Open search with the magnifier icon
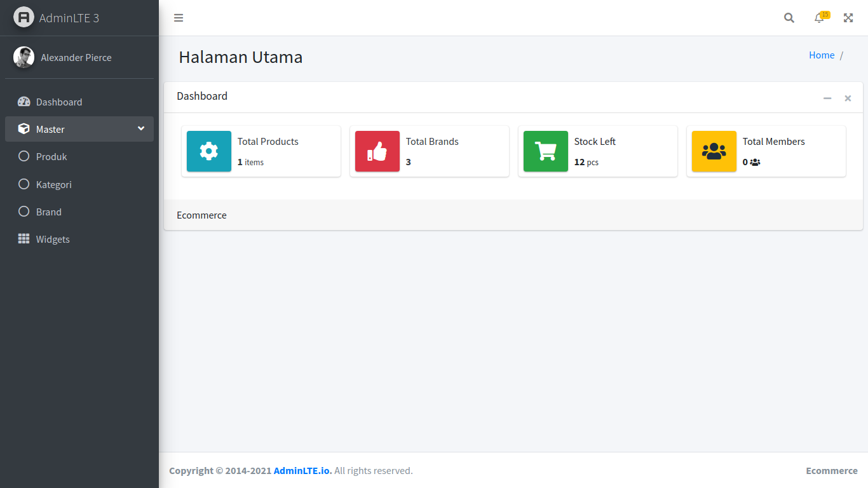Screen dimensions: 868x488 coord(789,18)
